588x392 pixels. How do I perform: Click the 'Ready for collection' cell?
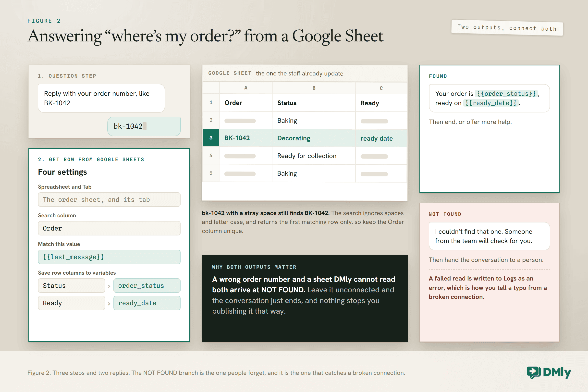point(314,156)
